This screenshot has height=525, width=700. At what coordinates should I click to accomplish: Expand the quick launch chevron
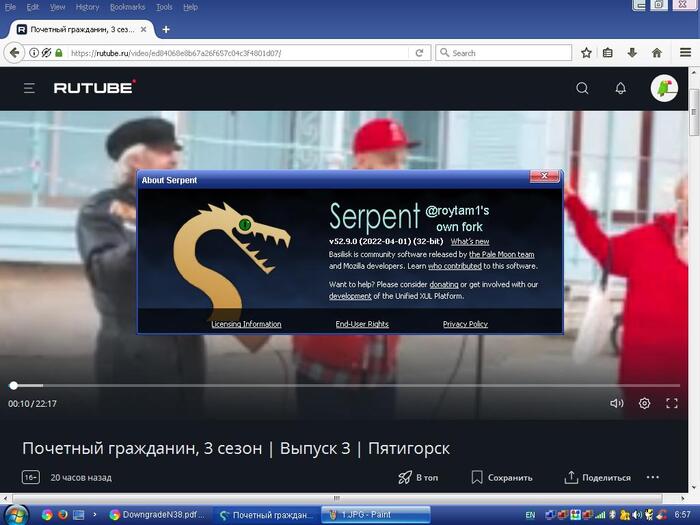coord(95,515)
